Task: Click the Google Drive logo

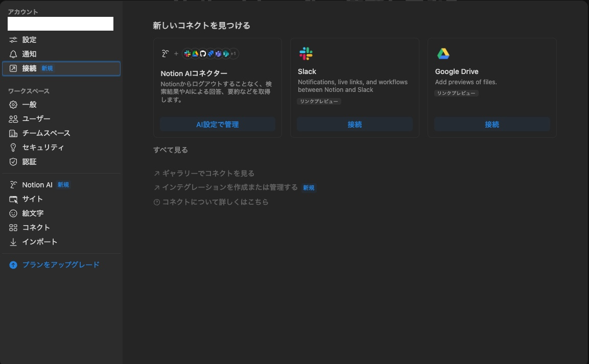Action: pos(443,54)
